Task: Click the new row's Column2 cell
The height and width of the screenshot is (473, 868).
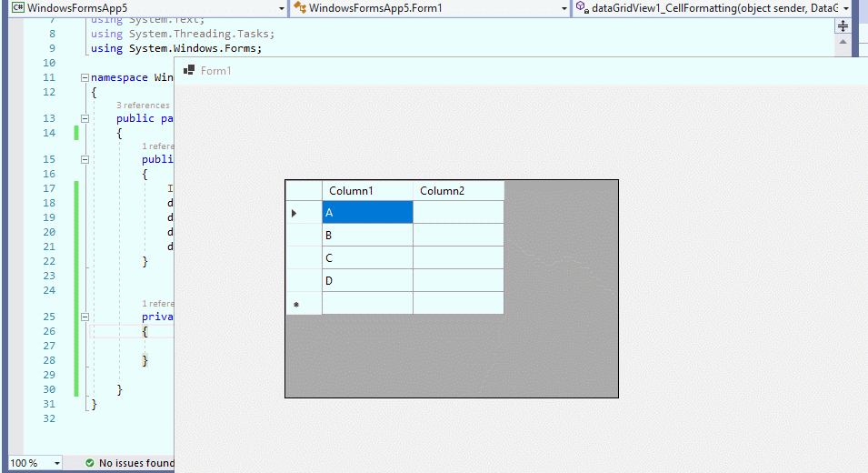Action: tap(458, 303)
